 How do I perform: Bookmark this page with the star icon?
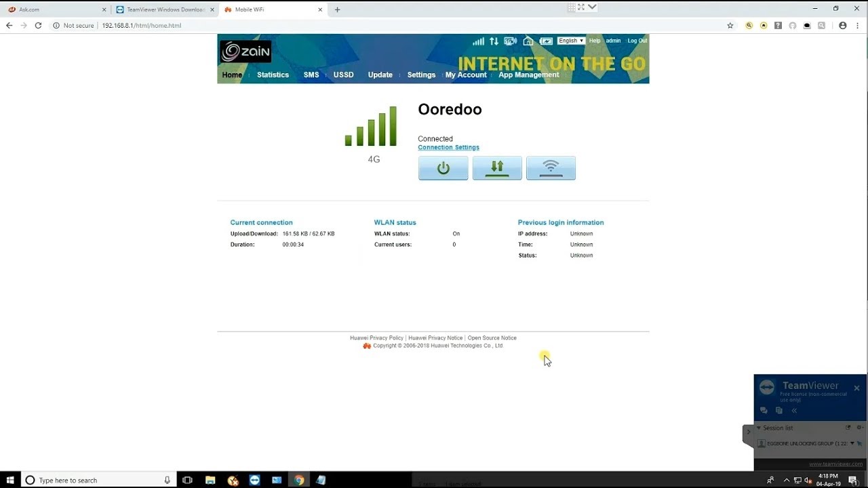[730, 25]
